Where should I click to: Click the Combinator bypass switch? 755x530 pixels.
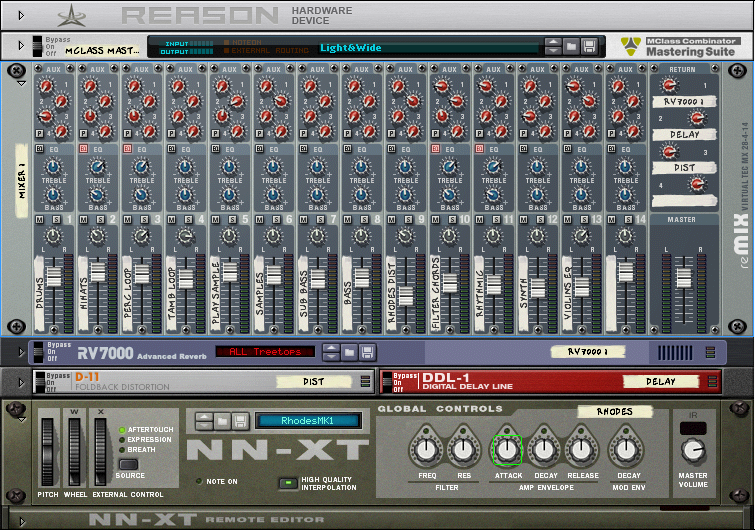point(37,46)
